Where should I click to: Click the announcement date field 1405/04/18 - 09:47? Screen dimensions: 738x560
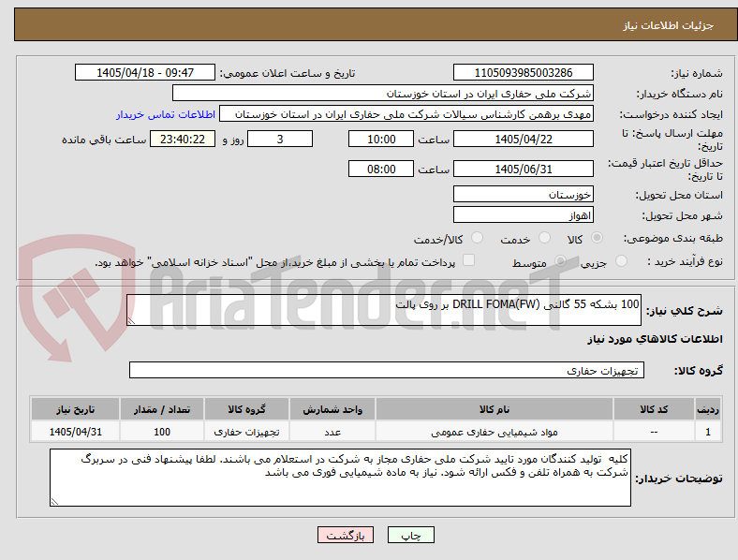pos(145,72)
